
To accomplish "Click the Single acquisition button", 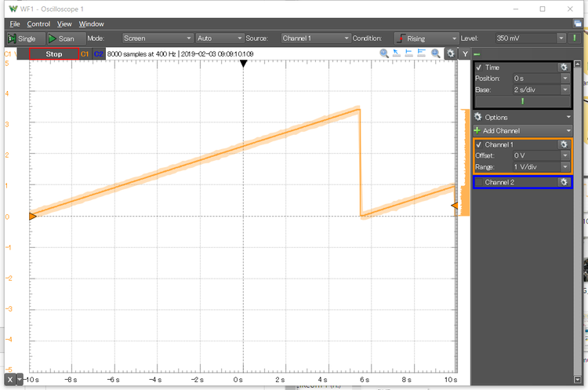I will pos(22,38).
